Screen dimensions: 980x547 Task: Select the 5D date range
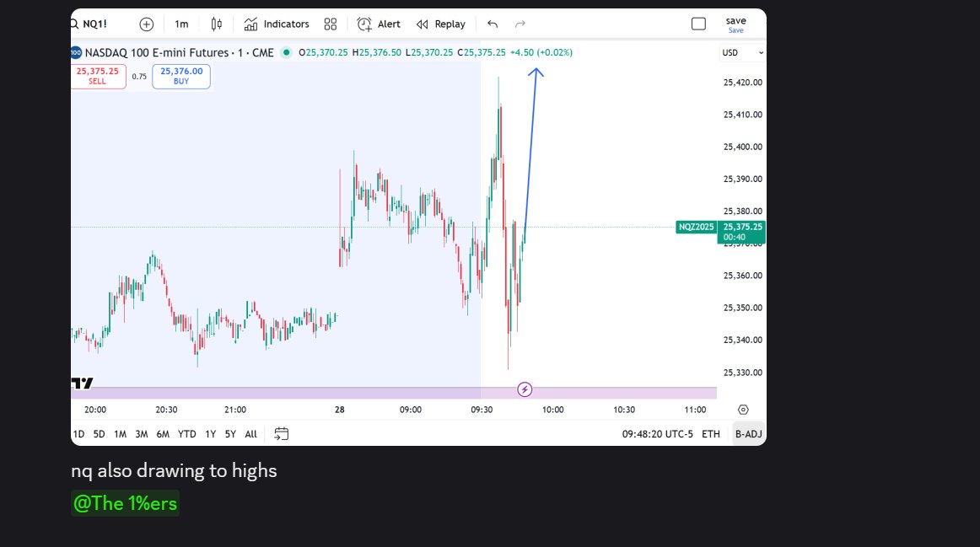100,434
